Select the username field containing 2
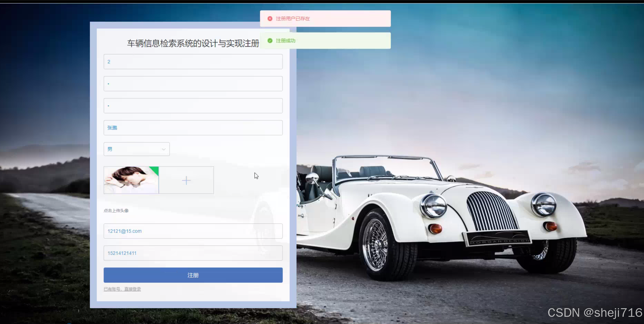This screenshot has width=644, height=324. coord(193,61)
